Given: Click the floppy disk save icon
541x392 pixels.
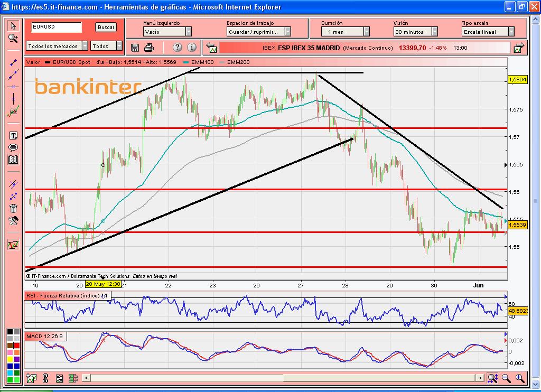Looking at the screenshot, I should 135,48.
